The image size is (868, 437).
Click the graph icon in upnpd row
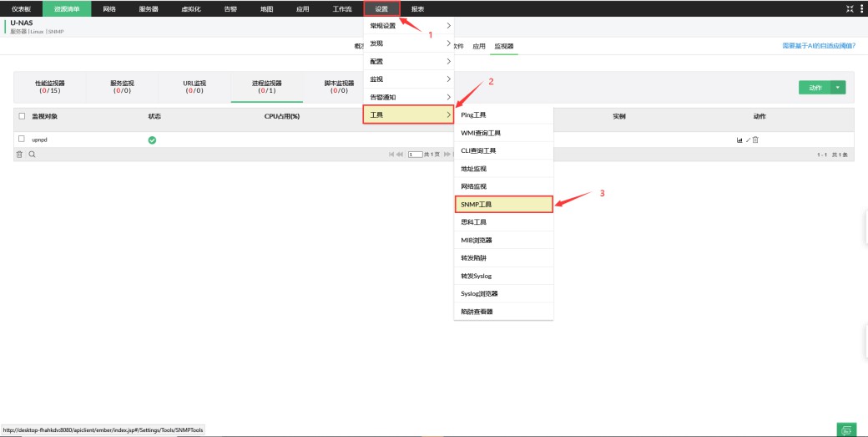click(739, 140)
